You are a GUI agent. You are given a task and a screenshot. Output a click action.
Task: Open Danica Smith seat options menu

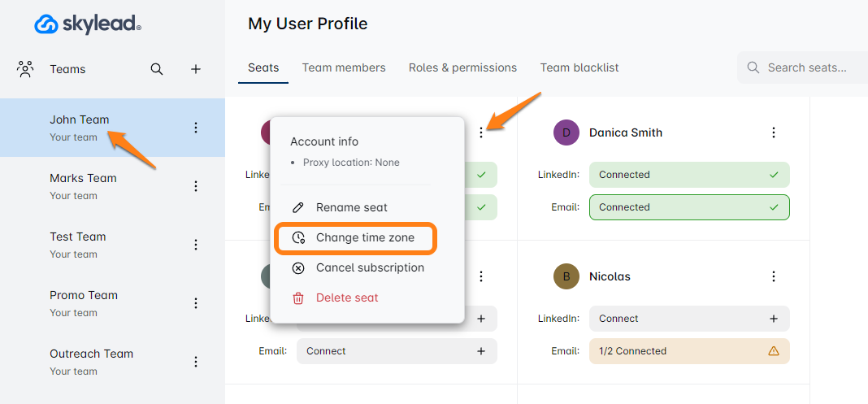(x=774, y=132)
